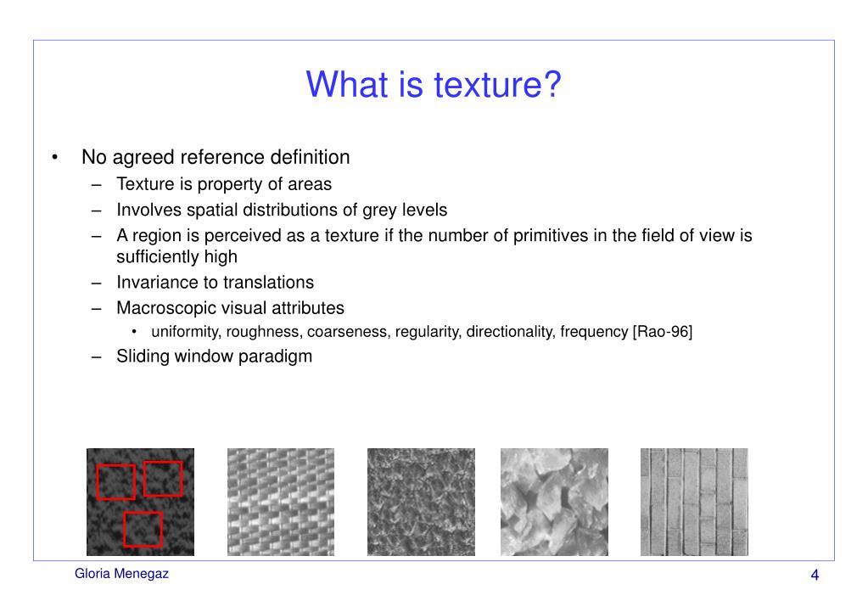Select the woven fabric texture image
This screenshot has height=601, width=868.
[x=281, y=502]
